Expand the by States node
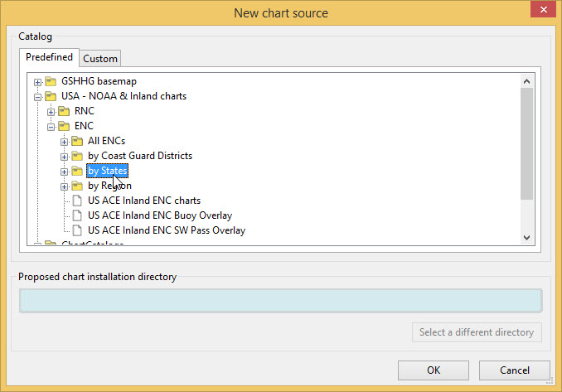 64,172
